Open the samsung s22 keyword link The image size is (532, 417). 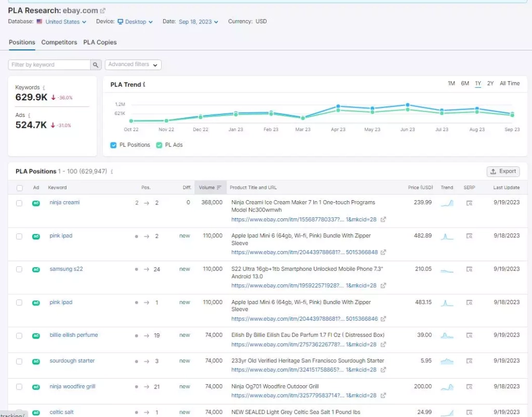pos(66,269)
